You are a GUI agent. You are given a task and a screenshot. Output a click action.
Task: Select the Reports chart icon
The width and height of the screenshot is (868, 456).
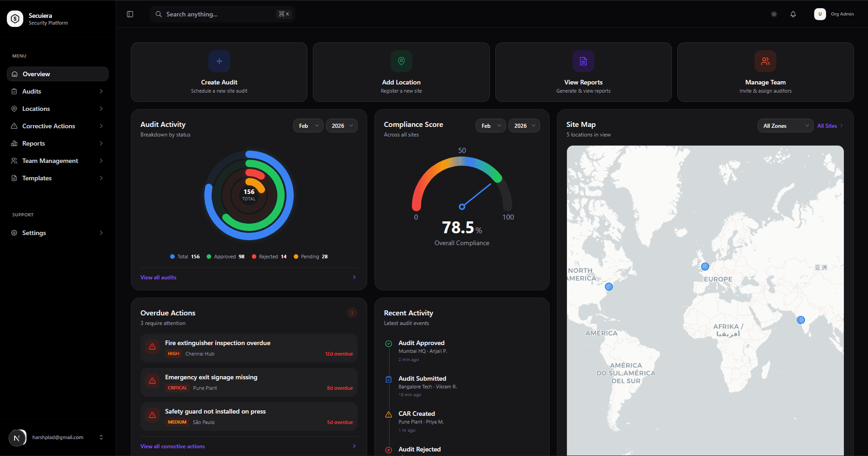pyautogui.click(x=15, y=143)
